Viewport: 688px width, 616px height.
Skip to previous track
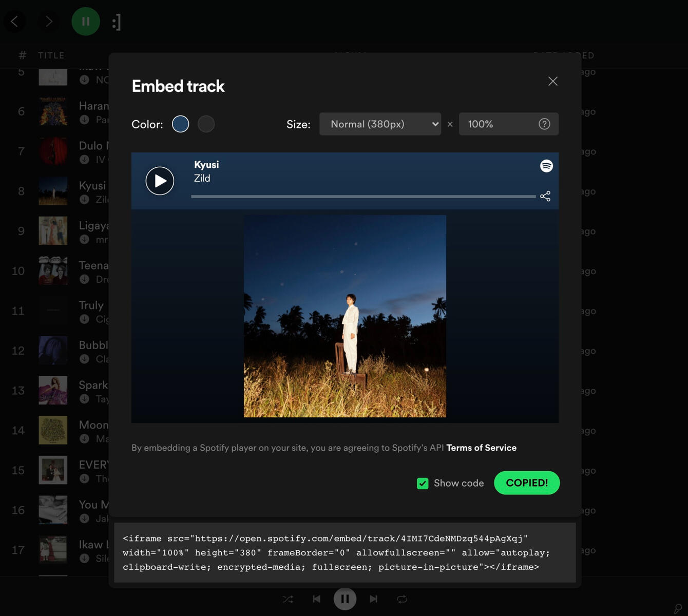click(x=316, y=599)
